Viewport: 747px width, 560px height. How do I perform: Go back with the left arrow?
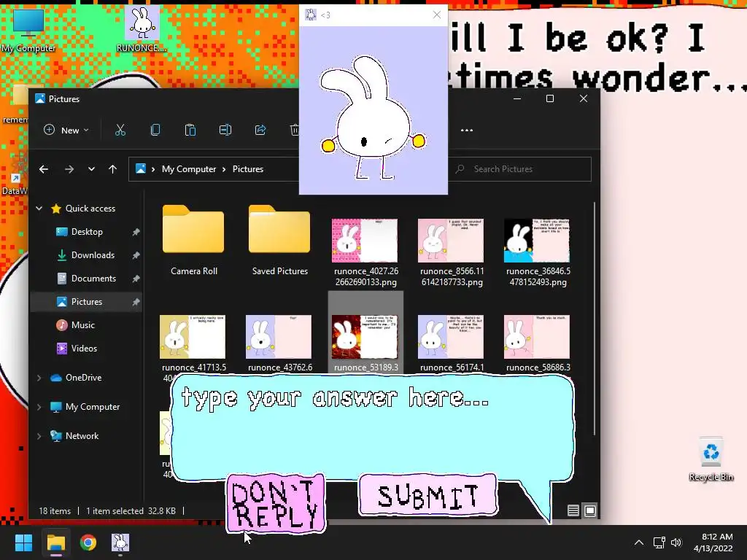(43, 169)
